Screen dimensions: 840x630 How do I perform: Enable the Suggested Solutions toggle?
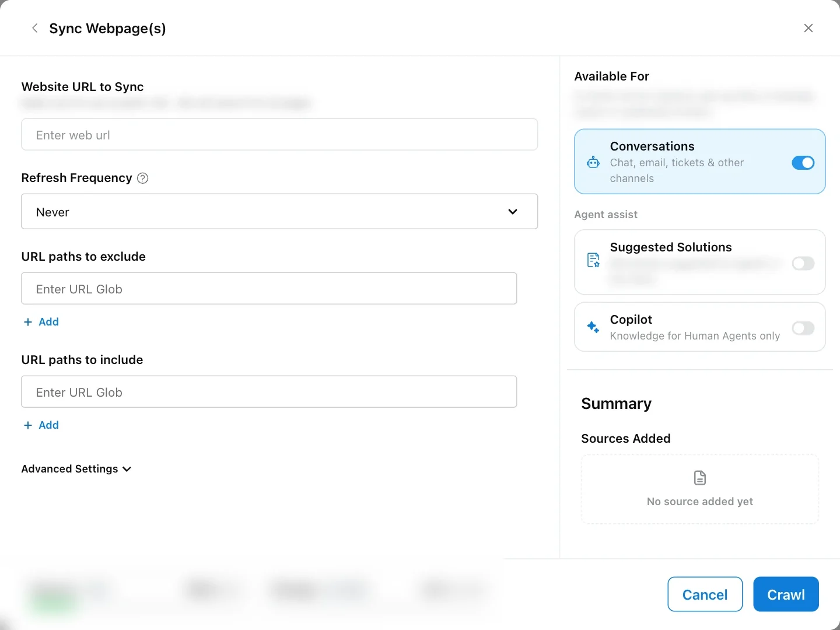(803, 264)
